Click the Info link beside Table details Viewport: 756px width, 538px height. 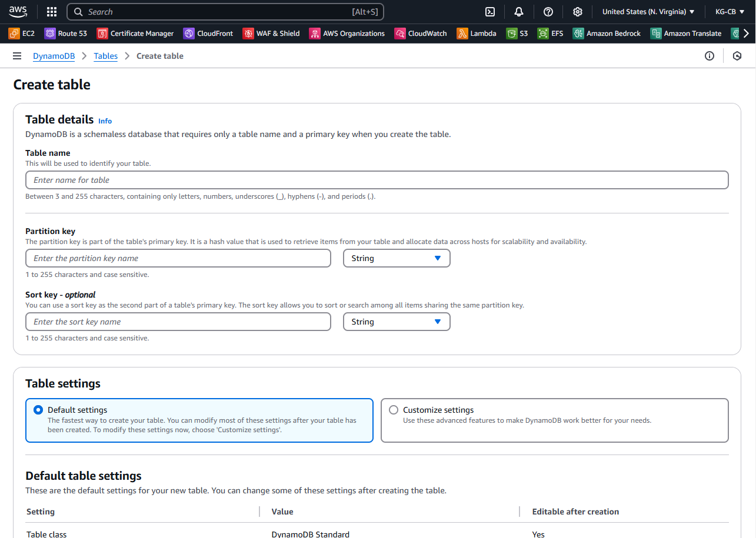(105, 121)
